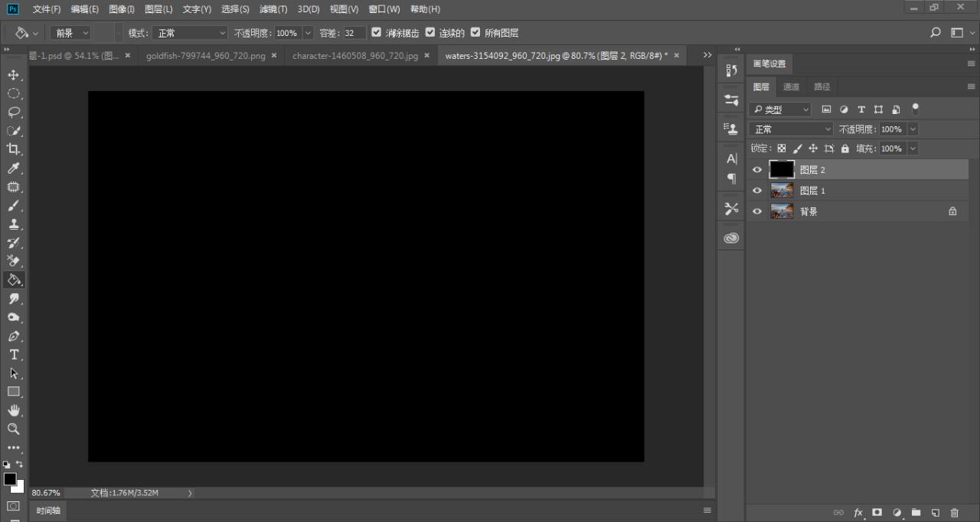Image resolution: width=980 pixels, height=522 pixels.
Task: Open the Paragraph panel icon
Action: [x=731, y=178]
